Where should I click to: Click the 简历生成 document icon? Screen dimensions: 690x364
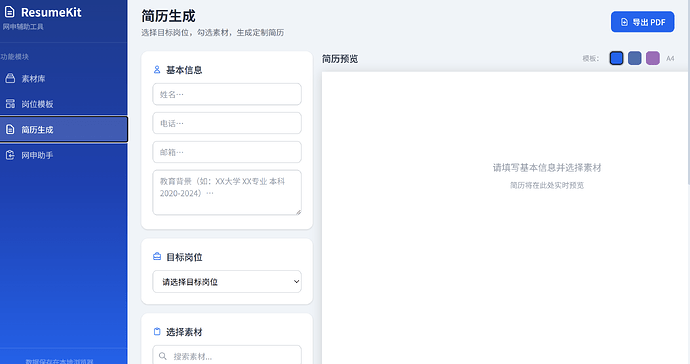click(x=10, y=129)
